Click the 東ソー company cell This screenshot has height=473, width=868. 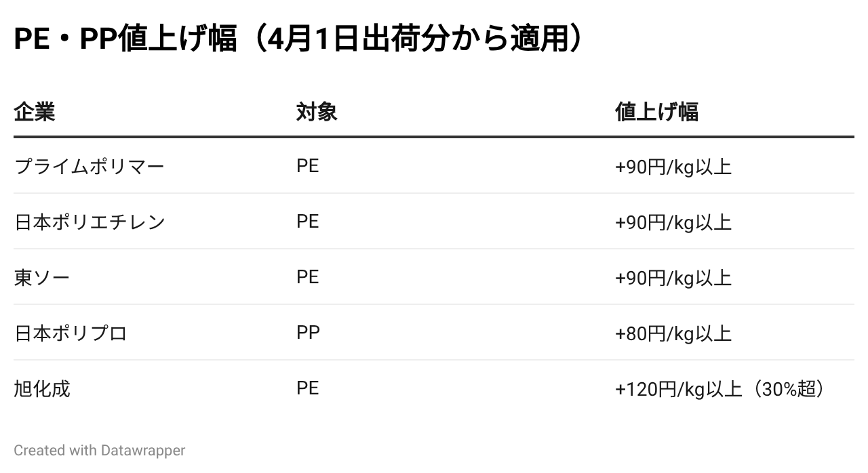click(x=42, y=277)
